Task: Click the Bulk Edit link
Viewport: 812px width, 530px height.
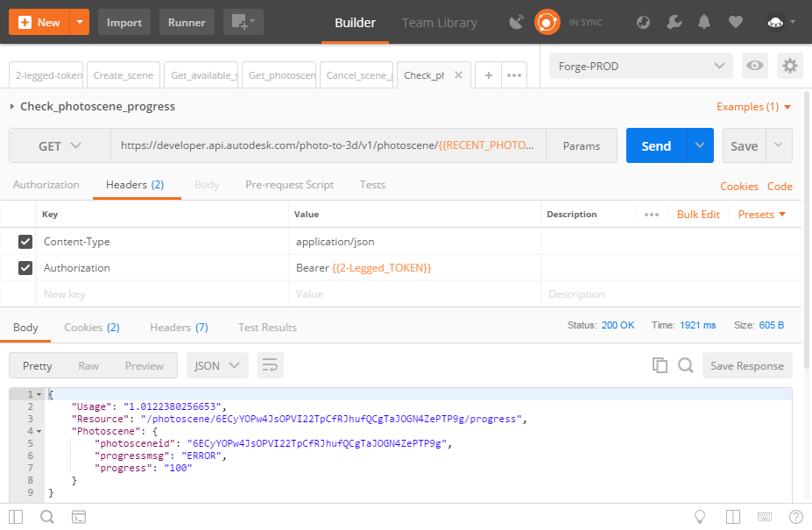Action: [698, 215]
